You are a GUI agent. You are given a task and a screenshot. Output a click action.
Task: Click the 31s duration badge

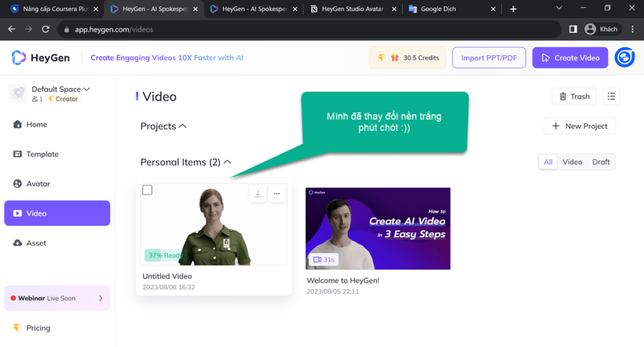point(324,260)
